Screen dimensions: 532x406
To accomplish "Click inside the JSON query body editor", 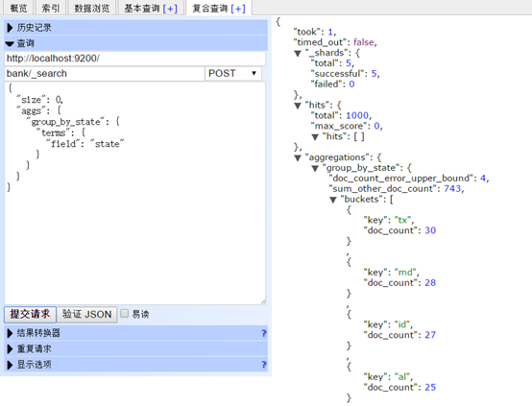I will click(135, 193).
